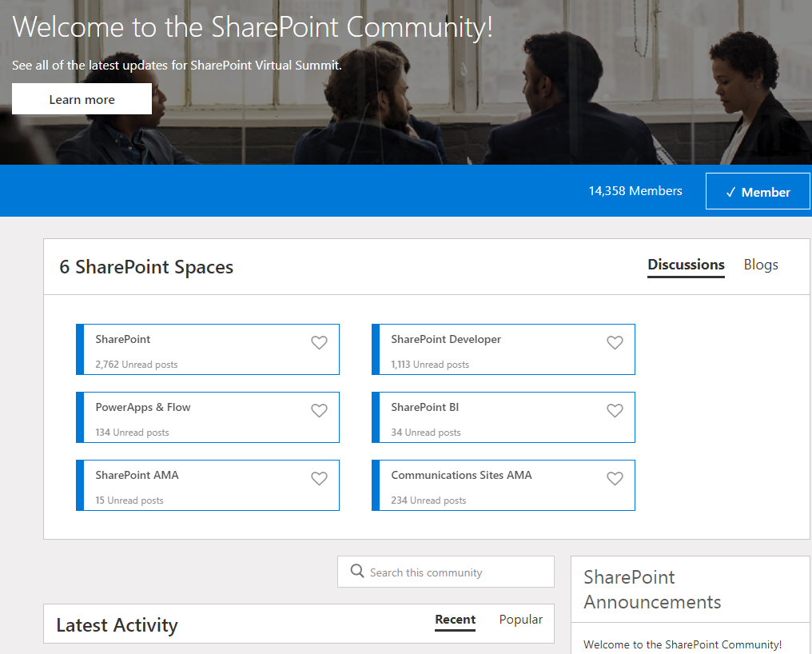Favorite the SharePoint space via its heart icon
This screenshot has height=654, width=812.
pyautogui.click(x=319, y=342)
